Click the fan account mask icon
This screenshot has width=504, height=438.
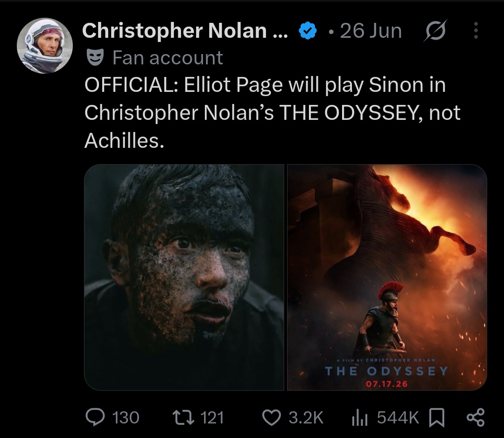click(x=95, y=57)
